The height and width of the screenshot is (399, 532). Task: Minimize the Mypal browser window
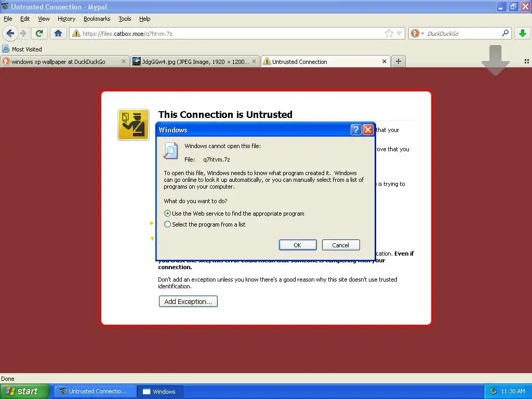click(x=501, y=6)
